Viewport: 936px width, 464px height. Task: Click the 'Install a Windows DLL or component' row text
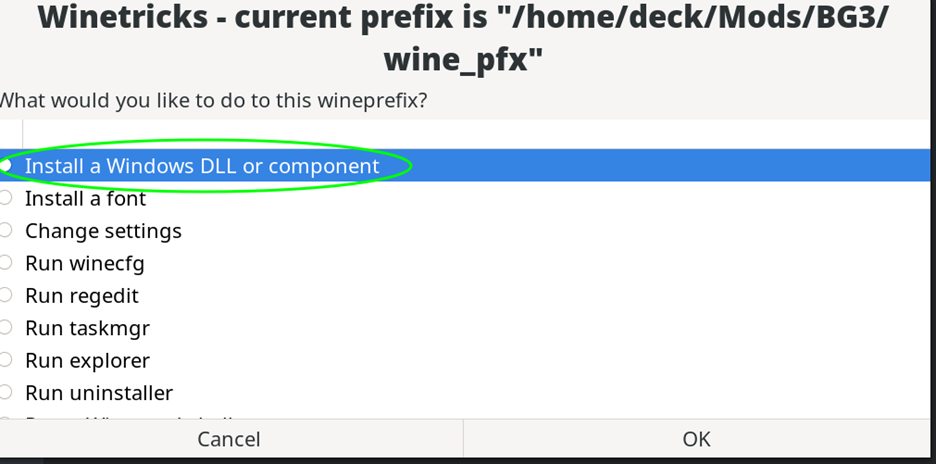[202, 166]
